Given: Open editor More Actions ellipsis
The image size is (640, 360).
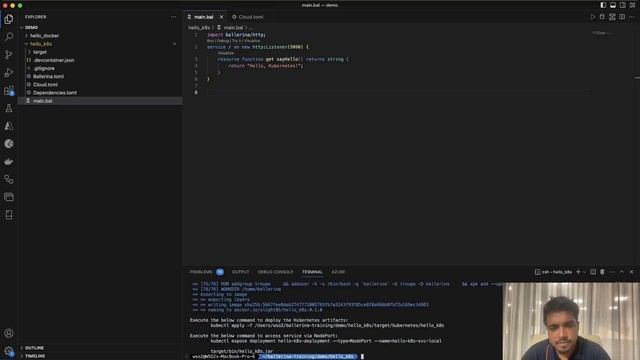Looking at the screenshot, I should tap(631, 17).
